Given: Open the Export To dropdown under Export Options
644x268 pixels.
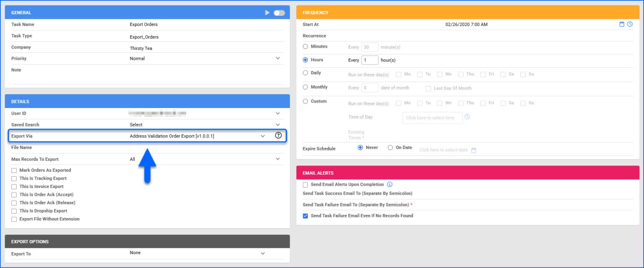Looking at the screenshot, I should click(x=263, y=253).
